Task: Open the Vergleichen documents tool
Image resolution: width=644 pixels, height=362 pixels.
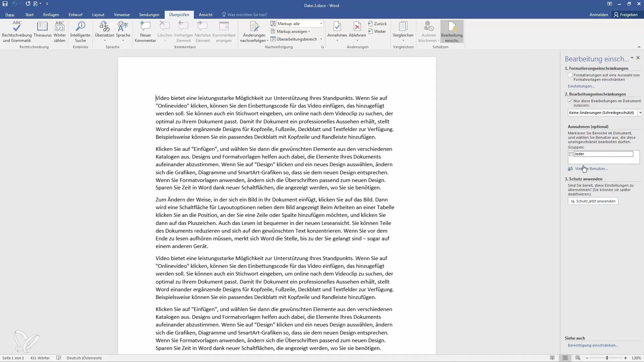Action: [x=403, y=32]
